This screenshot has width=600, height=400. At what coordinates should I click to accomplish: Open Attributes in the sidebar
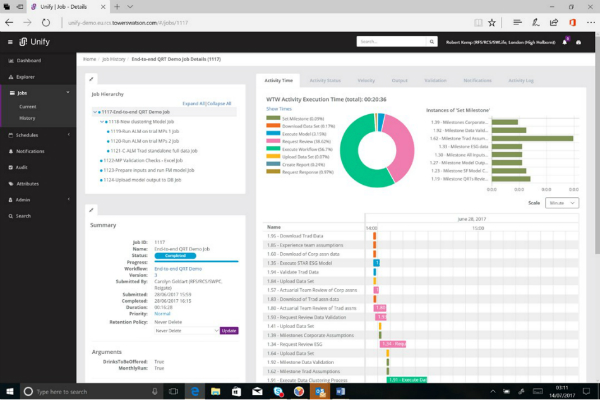(24, 184)
